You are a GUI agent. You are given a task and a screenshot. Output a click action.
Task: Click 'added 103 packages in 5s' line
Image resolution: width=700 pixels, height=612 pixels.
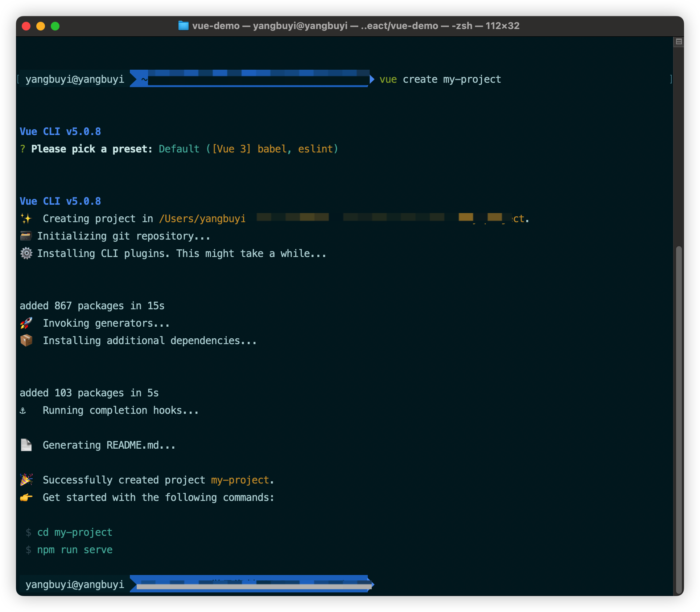[89, 393]
